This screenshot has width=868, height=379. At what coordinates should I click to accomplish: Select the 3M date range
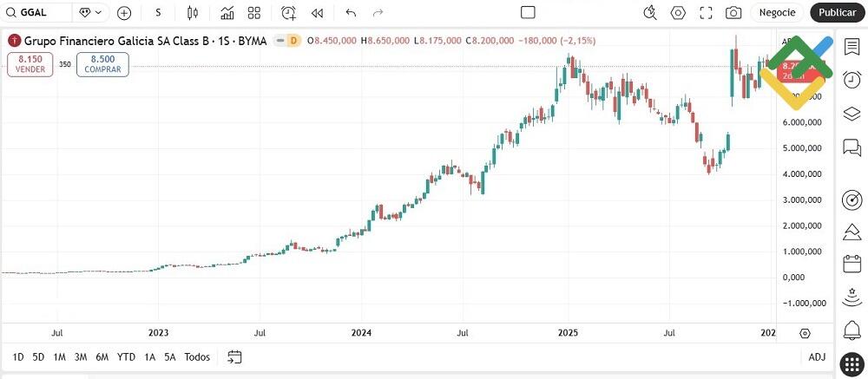point(81,356)
